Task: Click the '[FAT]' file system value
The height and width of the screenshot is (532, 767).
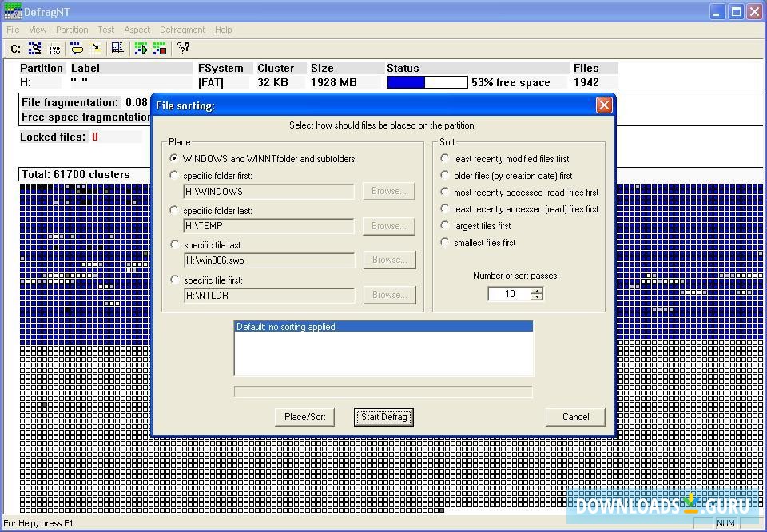Action: click(211, 82)
